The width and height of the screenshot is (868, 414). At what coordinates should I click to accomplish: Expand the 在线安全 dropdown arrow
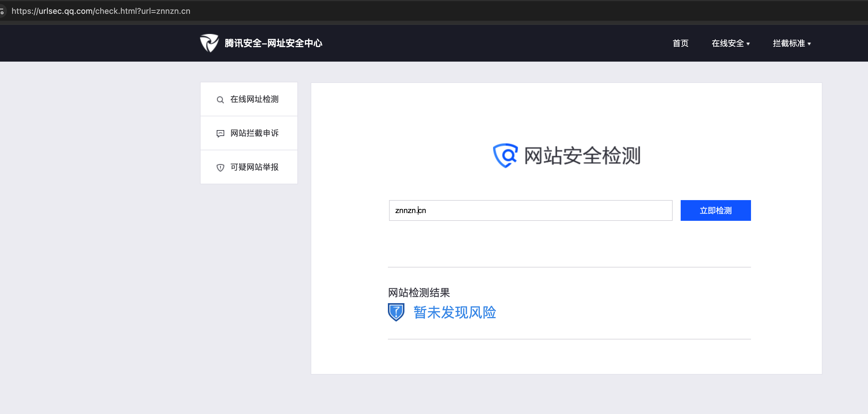(748, 44)
